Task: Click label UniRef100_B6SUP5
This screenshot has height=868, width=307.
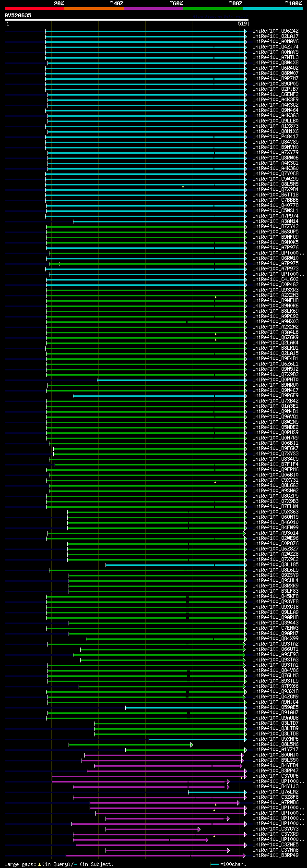Action: (275, 232)
